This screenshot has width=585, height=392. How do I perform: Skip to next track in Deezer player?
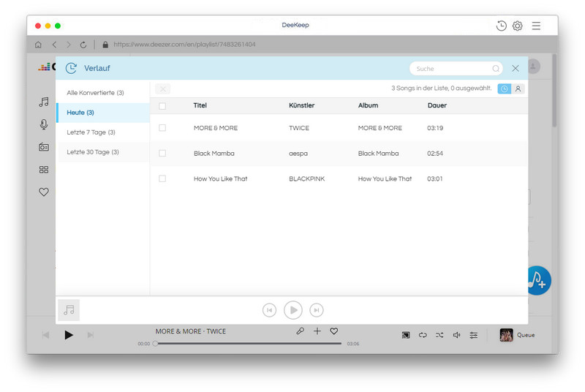tap(90, 335)
